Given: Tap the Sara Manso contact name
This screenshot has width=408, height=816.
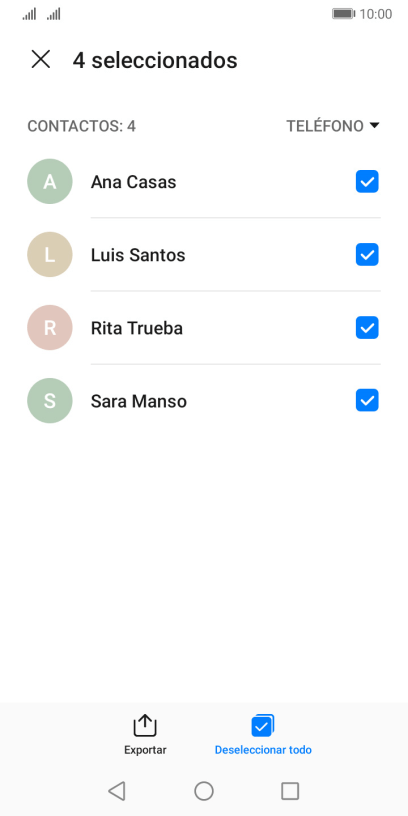Looking at the screenshot, I should click(138, 401).
